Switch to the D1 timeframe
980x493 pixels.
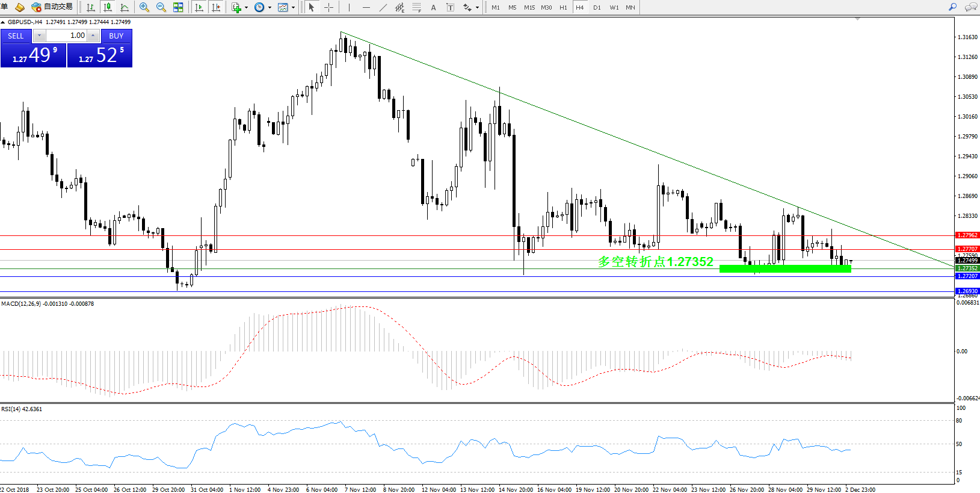[x=597, y=7]
